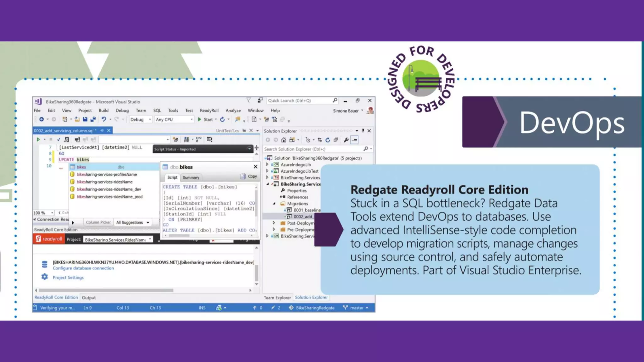Click the Save All toolbar icon
Viewport: 644px width, 362px height.
93,119
